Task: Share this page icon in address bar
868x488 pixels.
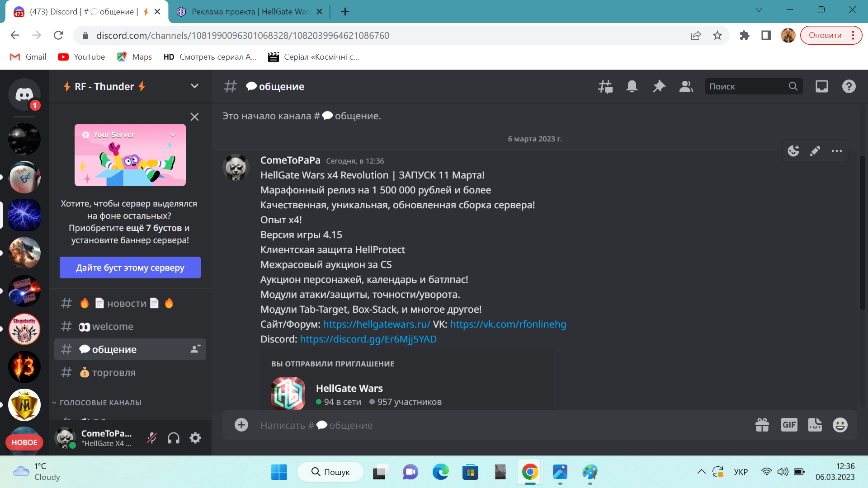Action: coord(696,35)
